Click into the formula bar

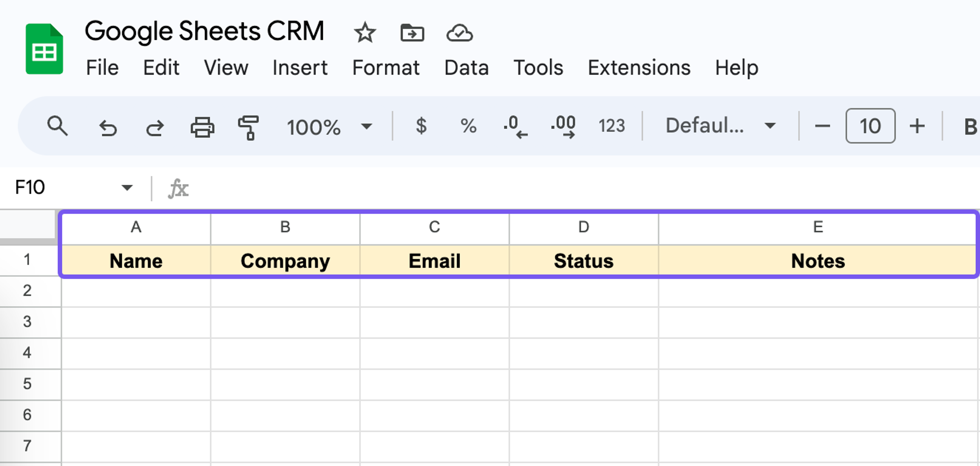[586, 188]
